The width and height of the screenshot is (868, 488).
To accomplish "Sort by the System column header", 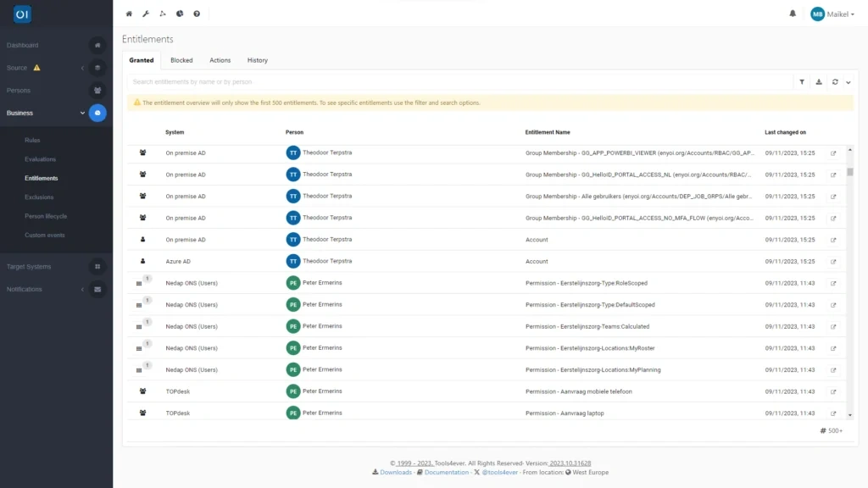I will [175, 132].
